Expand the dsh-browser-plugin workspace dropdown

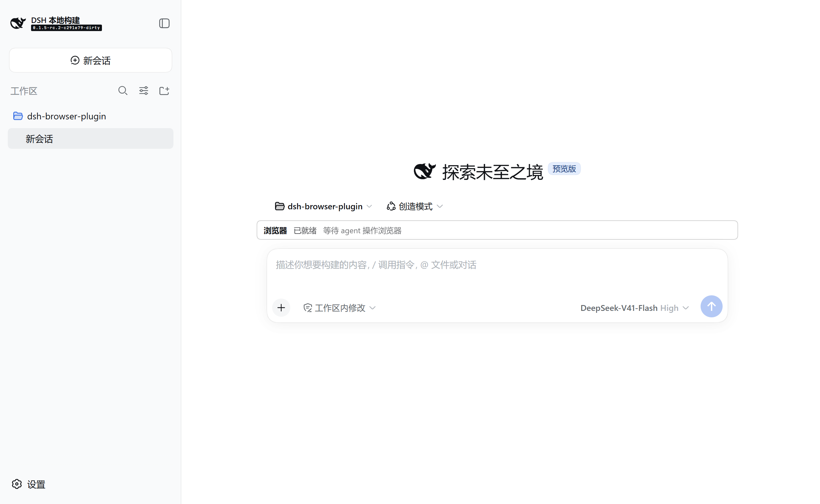coord(323,206)
